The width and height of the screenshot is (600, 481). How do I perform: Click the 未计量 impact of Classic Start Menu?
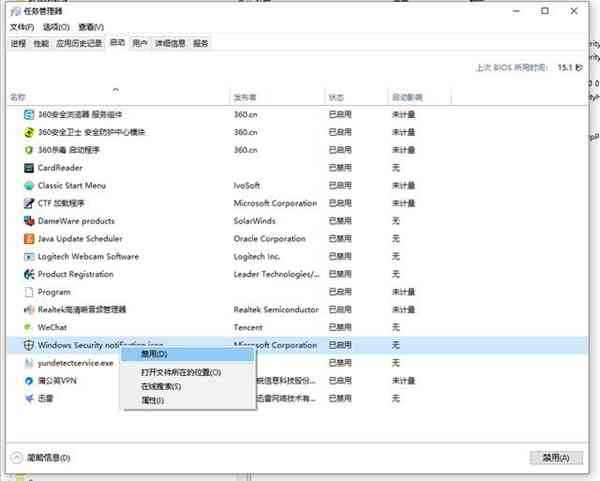click(x=404, y=186)
